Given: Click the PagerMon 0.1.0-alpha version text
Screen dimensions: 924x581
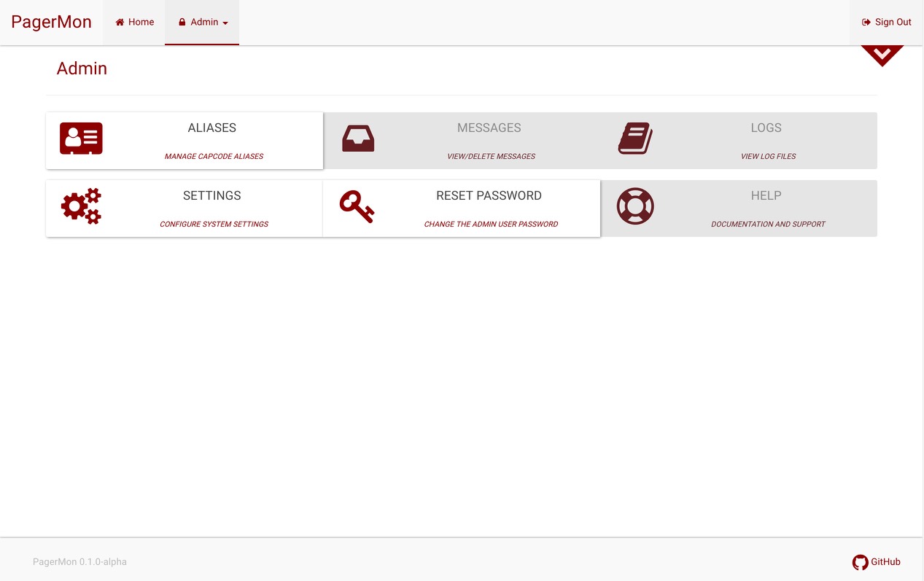Looking at the screenshot, I should (x=79, y=562).
